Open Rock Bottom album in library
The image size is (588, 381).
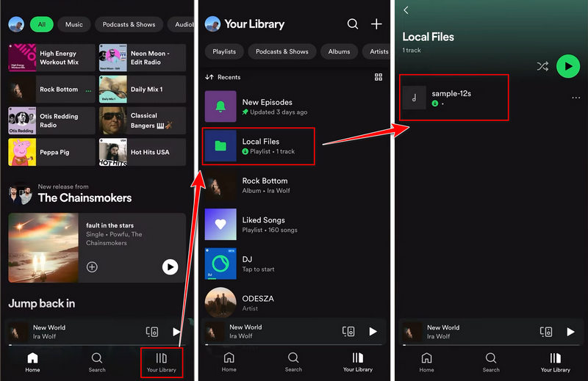294,185
